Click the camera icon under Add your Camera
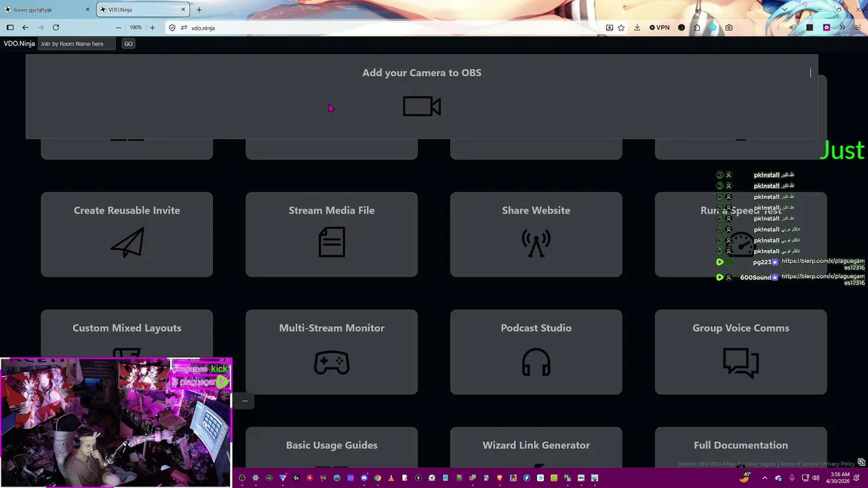The image size is (868, 488). 422,106
